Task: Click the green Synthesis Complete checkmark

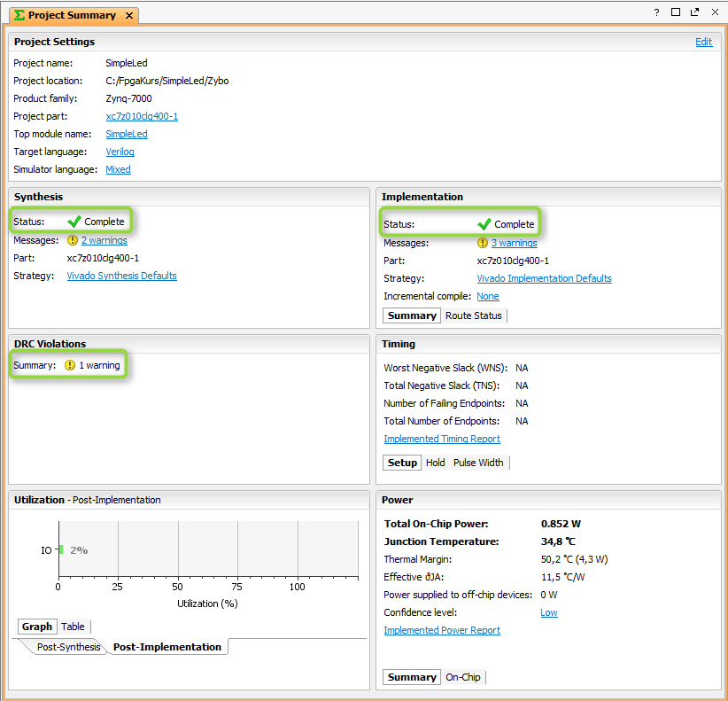Action: tap(74, 222)
